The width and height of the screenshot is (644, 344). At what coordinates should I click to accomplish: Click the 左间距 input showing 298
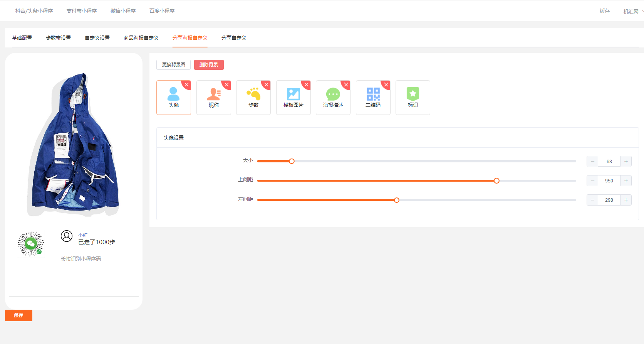click(609, 200)
